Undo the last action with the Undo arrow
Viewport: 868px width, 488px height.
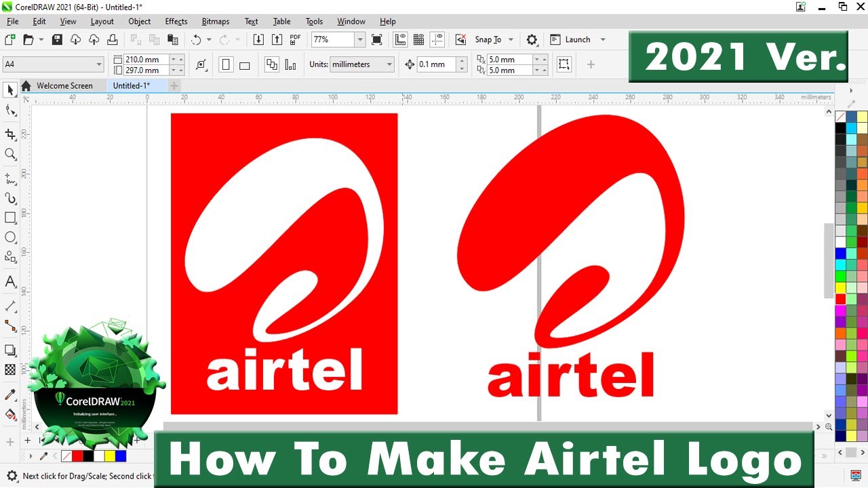(x=196, y=39)
